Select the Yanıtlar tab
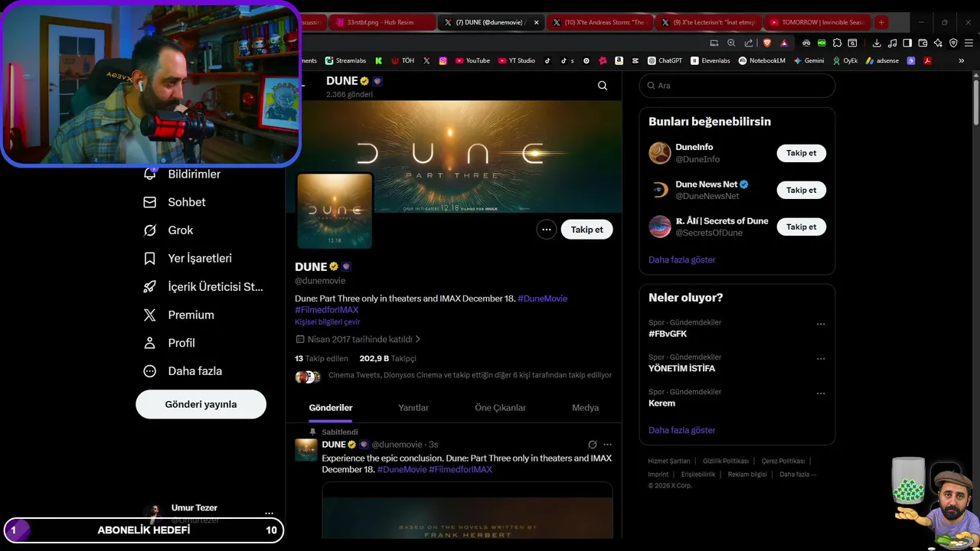The image size is (980, 551). (x=413, y=408)
